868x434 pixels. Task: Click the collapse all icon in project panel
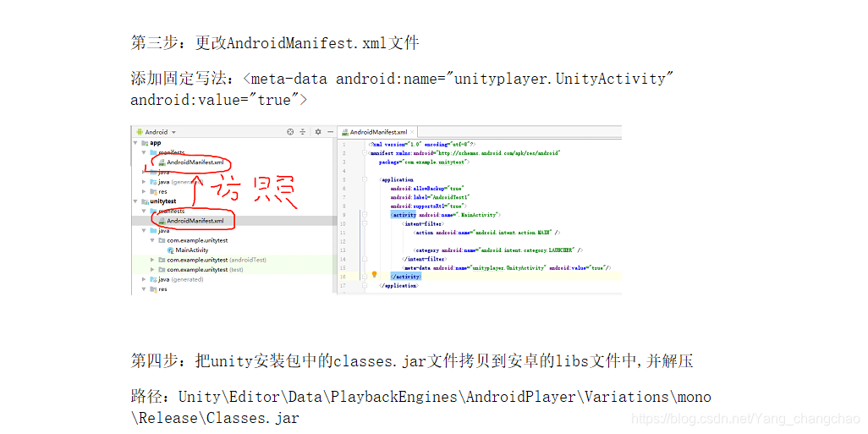(x=303, y=132)
